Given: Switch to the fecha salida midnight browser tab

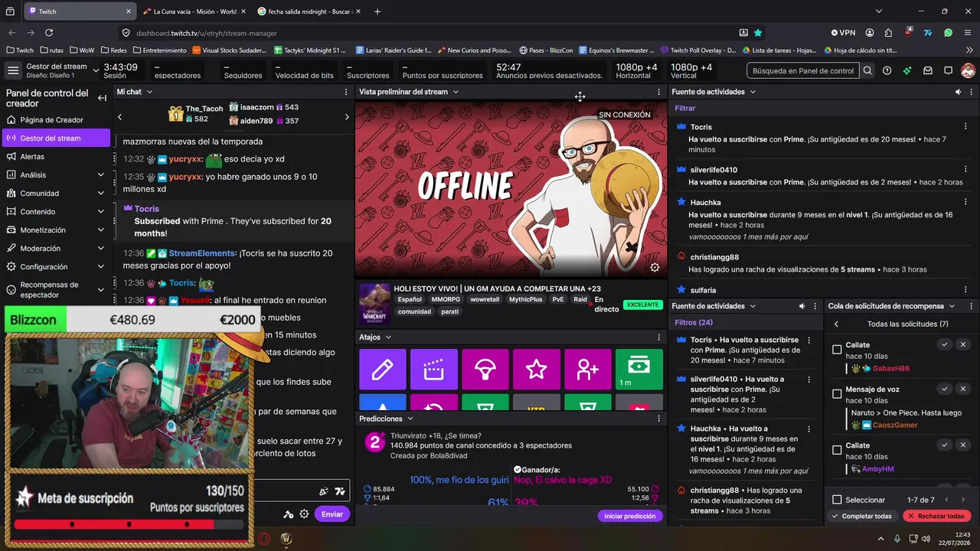Looking at the screenshot, I should click(310, 11).
